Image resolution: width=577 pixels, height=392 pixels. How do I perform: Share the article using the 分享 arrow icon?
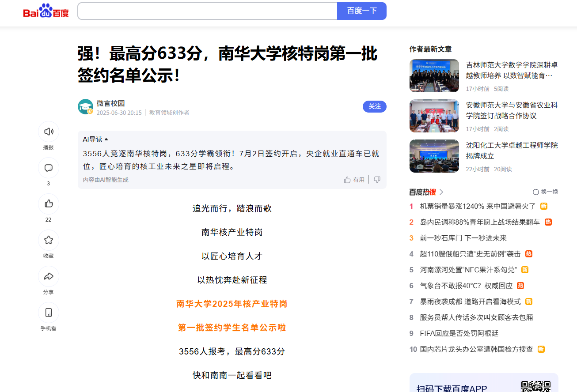click(49, 276)
